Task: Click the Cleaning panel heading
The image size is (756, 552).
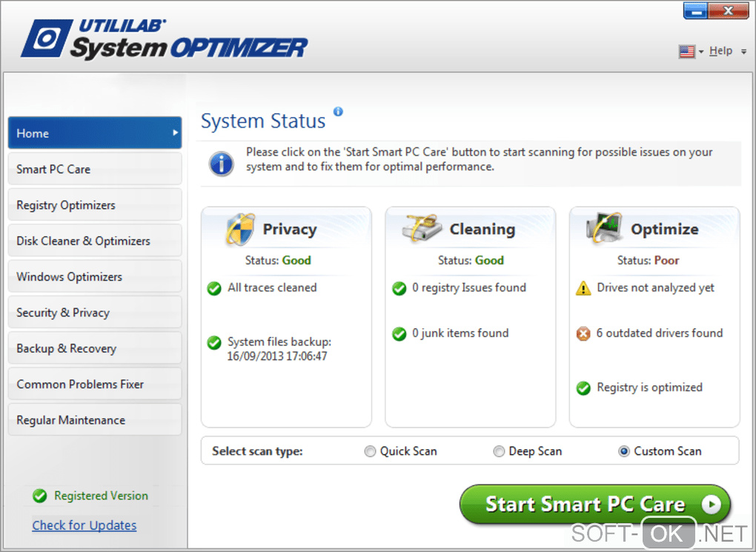Action: [x=483, y=229]
